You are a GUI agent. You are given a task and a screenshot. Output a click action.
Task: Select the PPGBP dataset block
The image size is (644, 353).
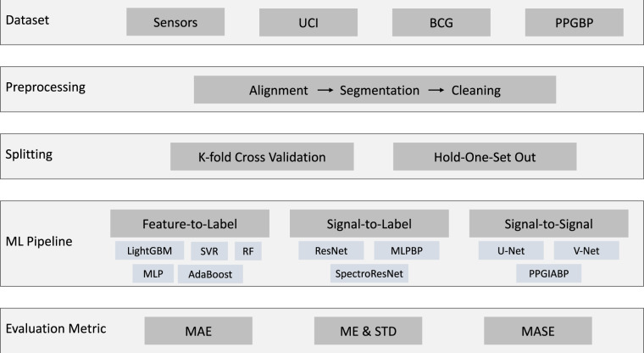(575, 22)
